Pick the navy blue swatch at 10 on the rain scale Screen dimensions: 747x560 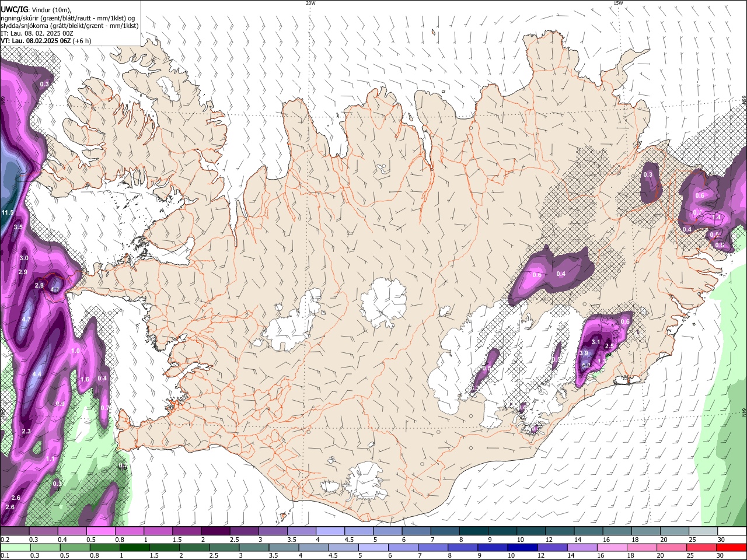click(523, 547)
